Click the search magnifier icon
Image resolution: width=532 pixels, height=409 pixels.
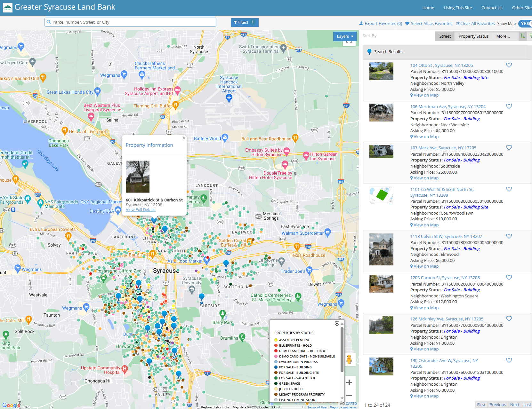click(49, 22)
